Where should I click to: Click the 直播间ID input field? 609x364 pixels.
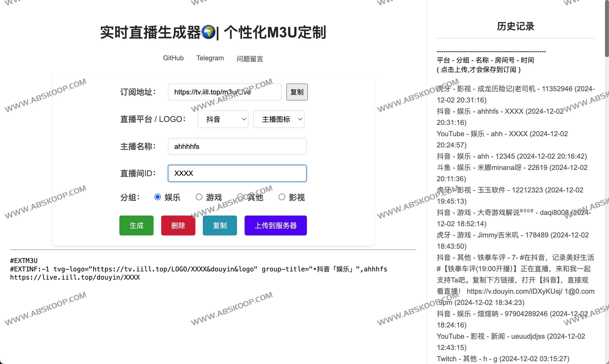[237, 173]
